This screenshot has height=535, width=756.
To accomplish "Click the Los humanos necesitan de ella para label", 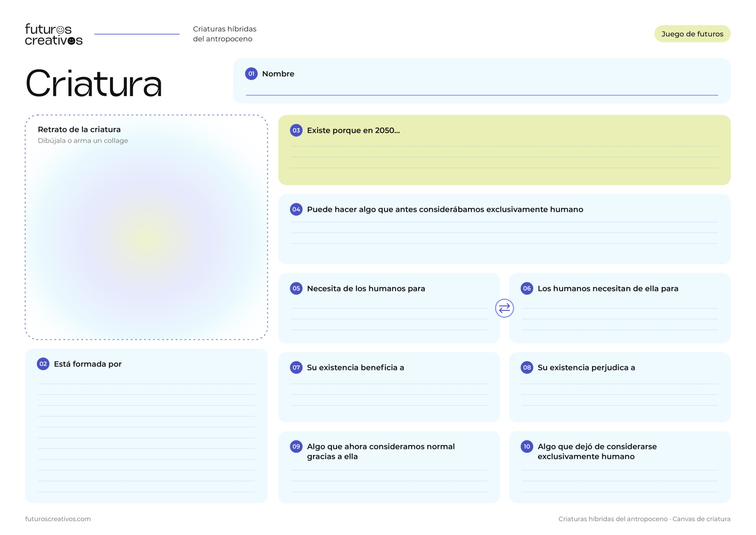I will click(x=608, y=289).
